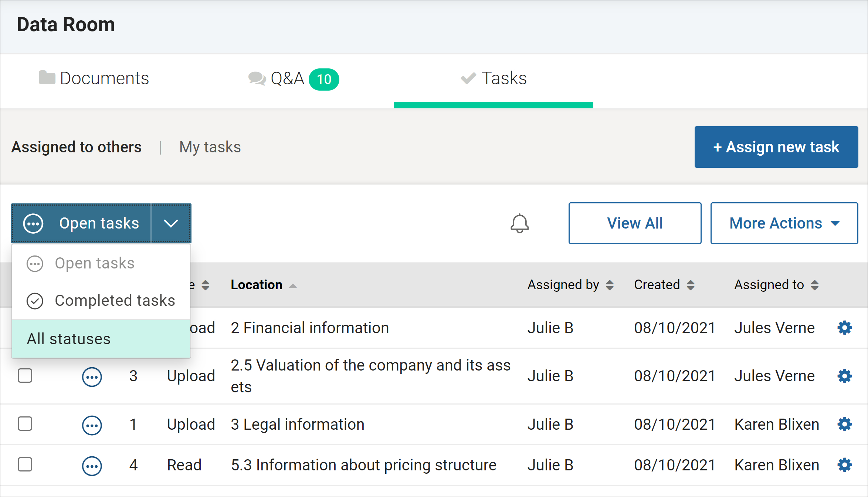Click '5.3 Information about pricing structure'
The height and width of the screenshot is (497, 868).
[363, 465]
